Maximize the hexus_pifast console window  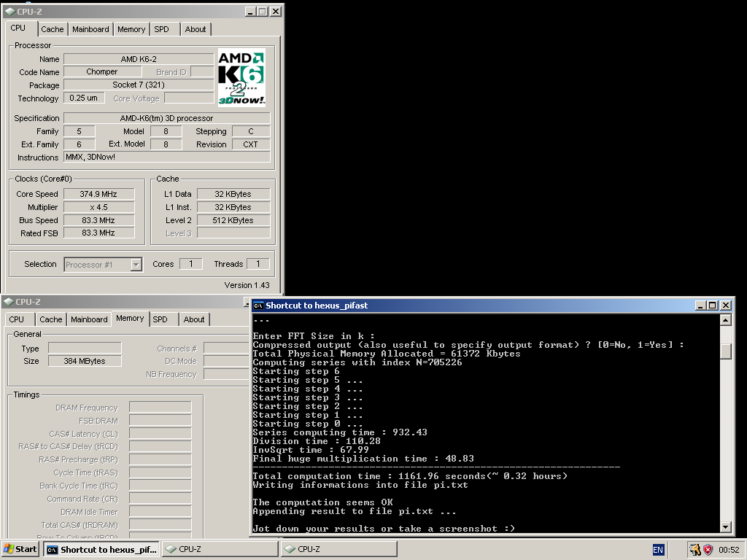tap(712, 306)
